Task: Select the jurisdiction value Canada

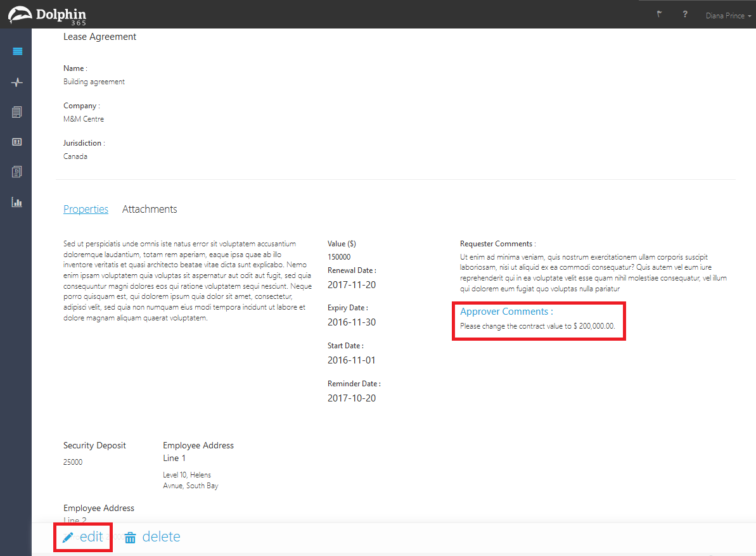Action: [x=75, y=156]
